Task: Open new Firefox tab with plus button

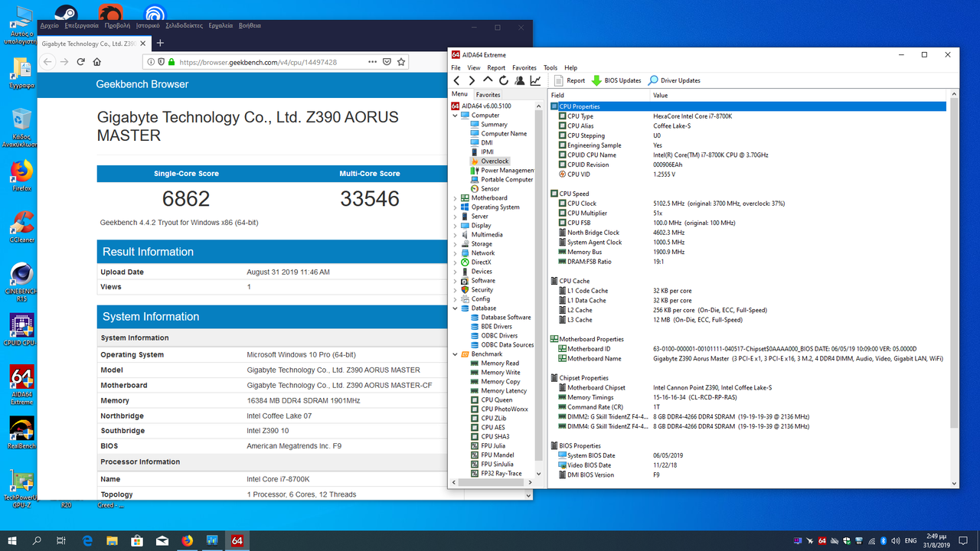Action: [x=160, y=43]
